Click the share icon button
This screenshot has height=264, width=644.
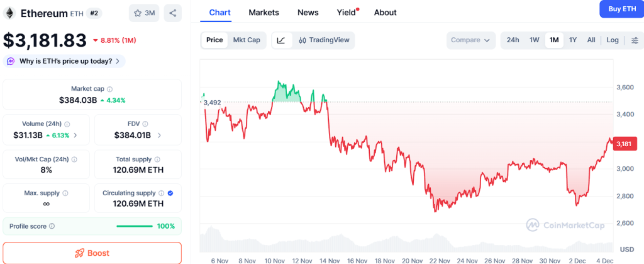click(173, 13)
